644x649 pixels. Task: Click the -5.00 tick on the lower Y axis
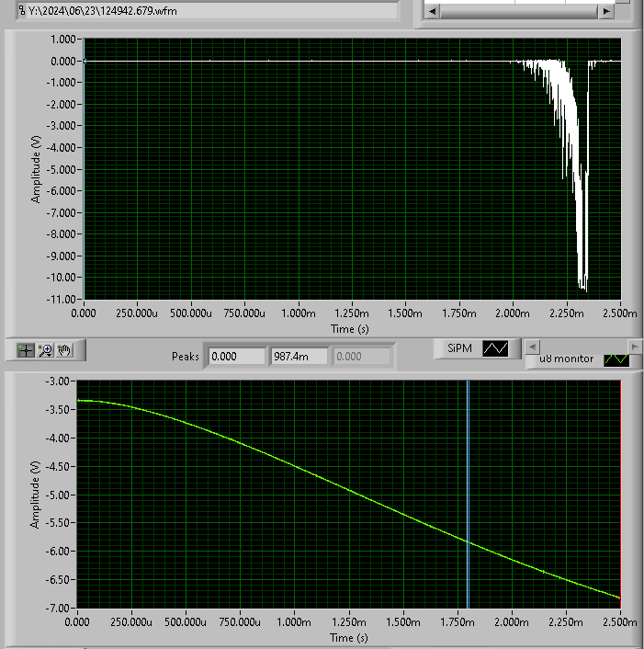click(57, 495)
